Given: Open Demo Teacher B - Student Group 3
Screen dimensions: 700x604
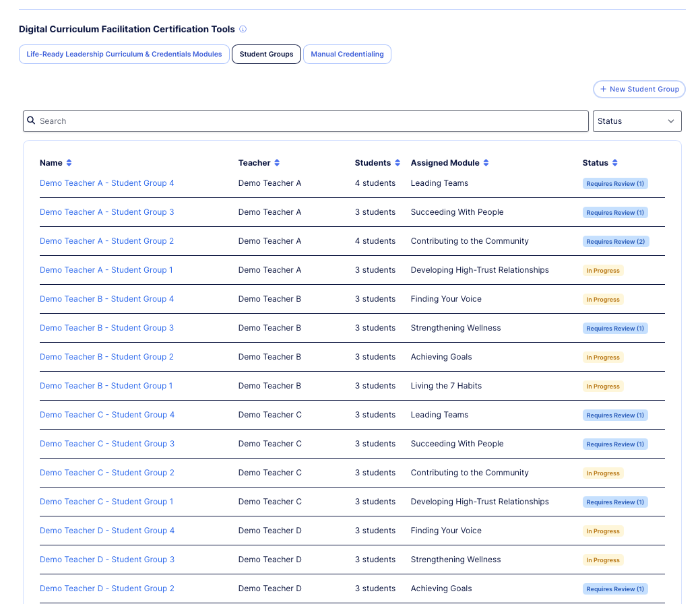Looking at the screenshot, I should [106, 328].
